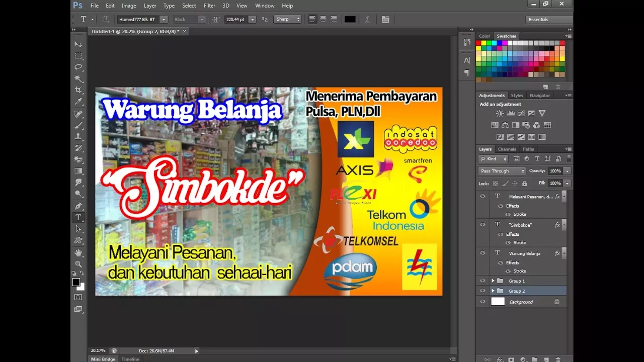Select the Dodge tool
Screen dimensions: 644x362
tap(78, 194)
